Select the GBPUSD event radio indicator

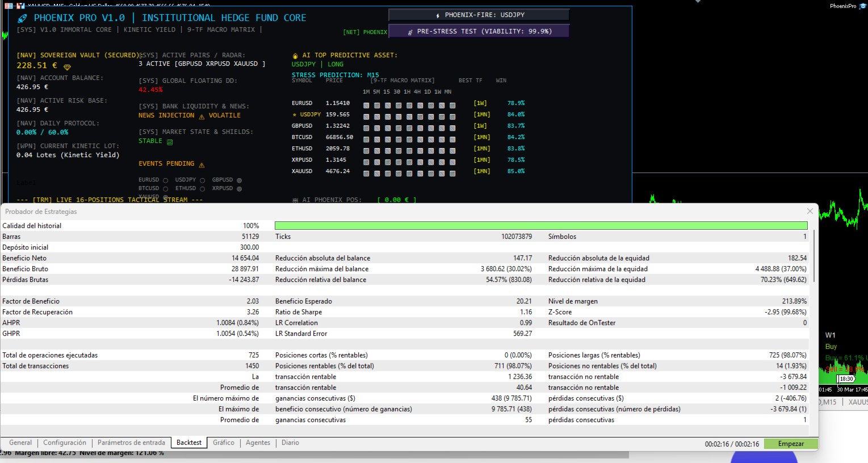coord(239,180)
